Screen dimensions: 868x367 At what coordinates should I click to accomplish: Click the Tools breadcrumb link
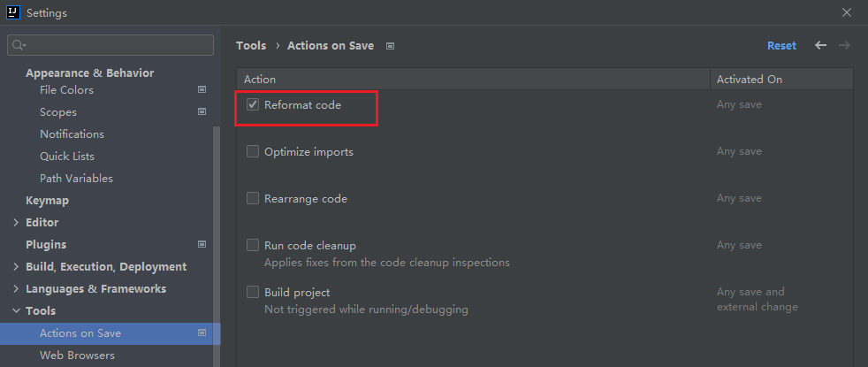(251, 46)
